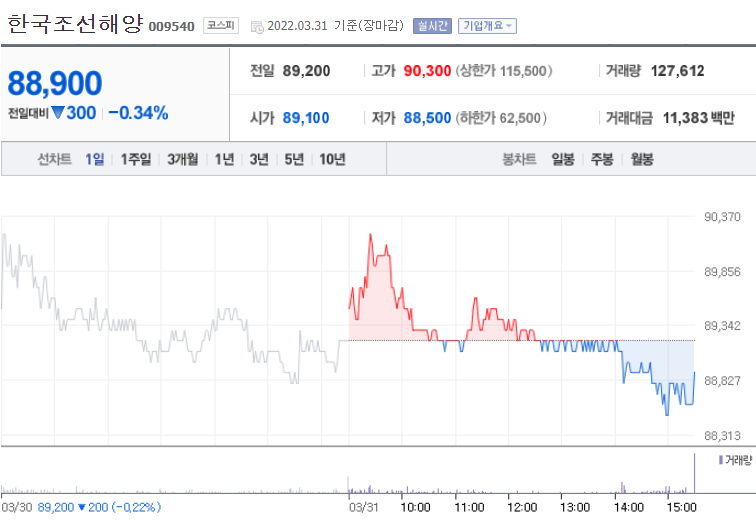Screen dimensions: 756x526
Task: Click the 12:00 time axis marker
Action: click(522, 507)
